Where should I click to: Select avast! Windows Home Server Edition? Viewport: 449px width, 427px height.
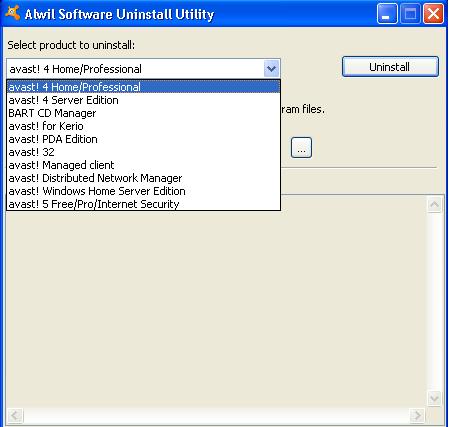tap(143, 191)
